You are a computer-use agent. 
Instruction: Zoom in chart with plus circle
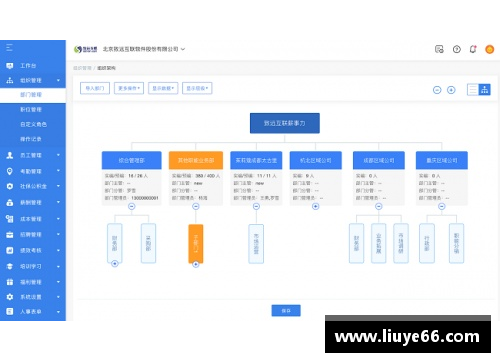coord(451,90)
